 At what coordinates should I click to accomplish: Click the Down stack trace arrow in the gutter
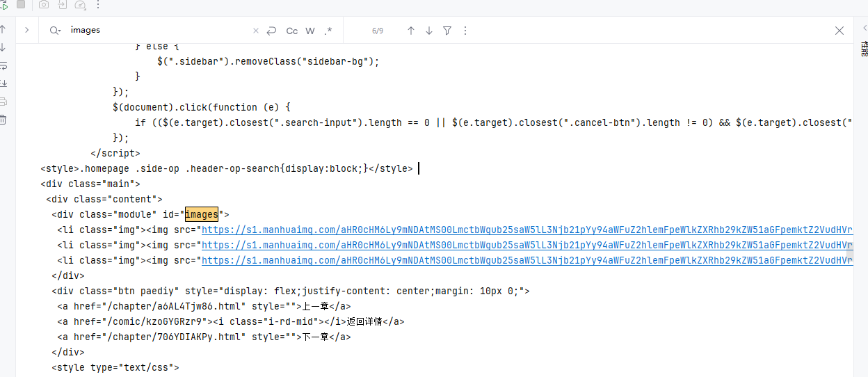[x=3, y=48]
